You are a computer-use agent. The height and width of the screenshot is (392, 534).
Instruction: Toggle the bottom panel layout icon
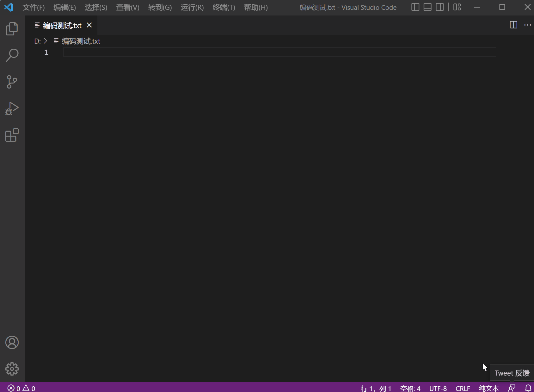coord(427,7)
